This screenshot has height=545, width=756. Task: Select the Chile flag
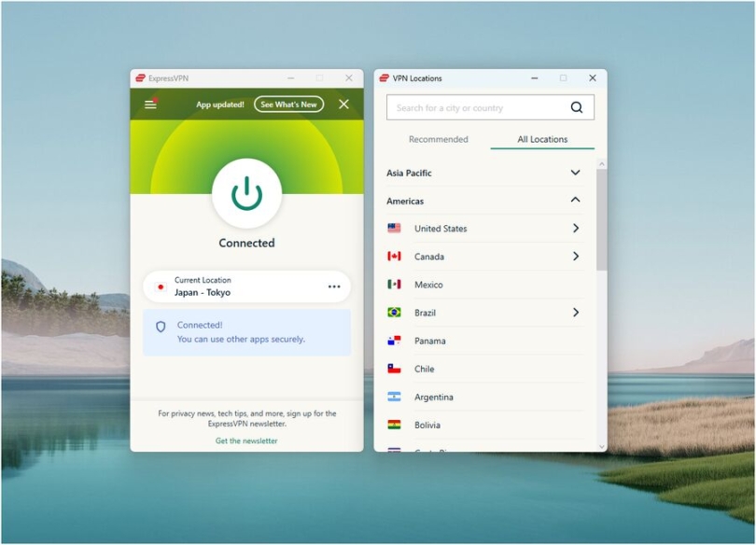point(395,369)
